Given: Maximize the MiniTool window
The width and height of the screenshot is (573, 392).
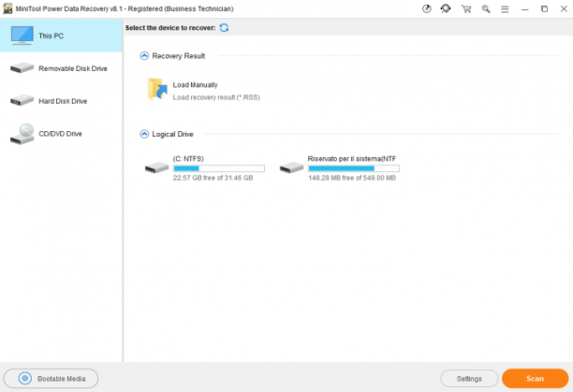Looking at the screenshot, I should pyautogui.click(x=544, y=8).
